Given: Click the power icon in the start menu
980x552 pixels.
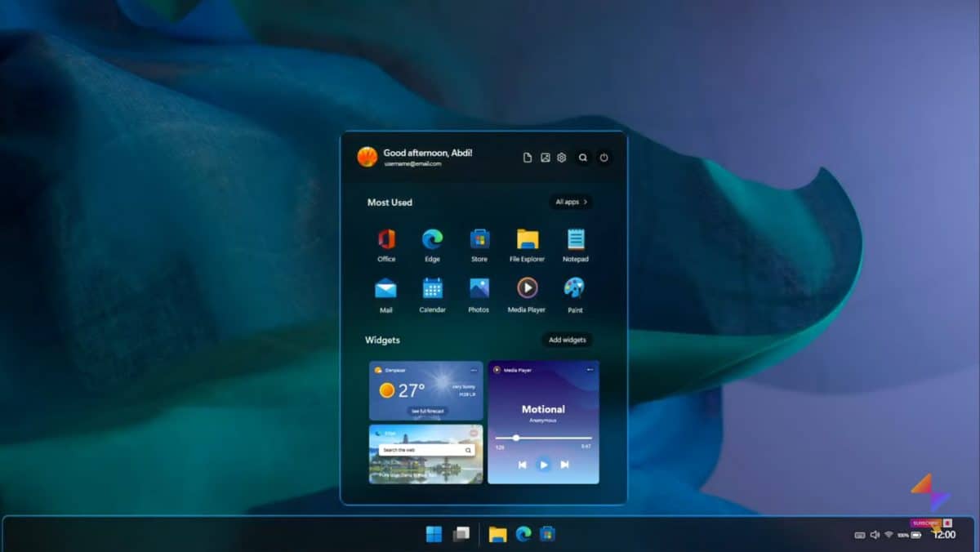Looking at the screenshot, I should [x=604, y=157].
